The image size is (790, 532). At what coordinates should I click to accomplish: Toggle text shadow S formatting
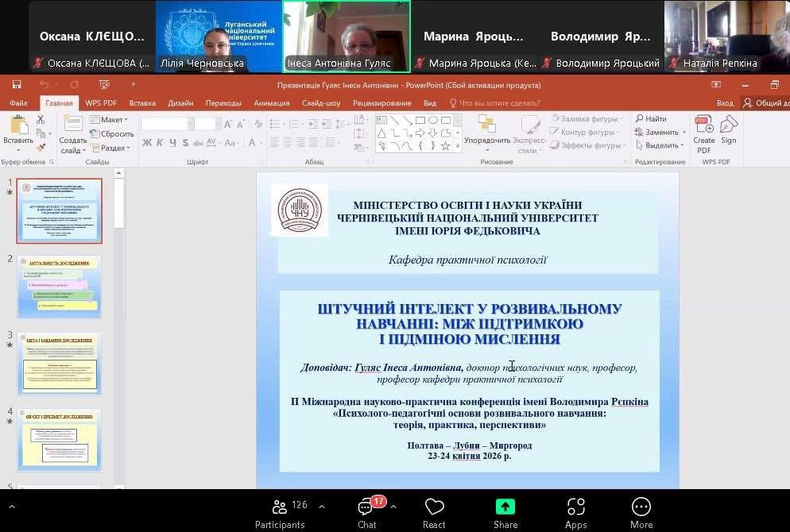point(185,143)
